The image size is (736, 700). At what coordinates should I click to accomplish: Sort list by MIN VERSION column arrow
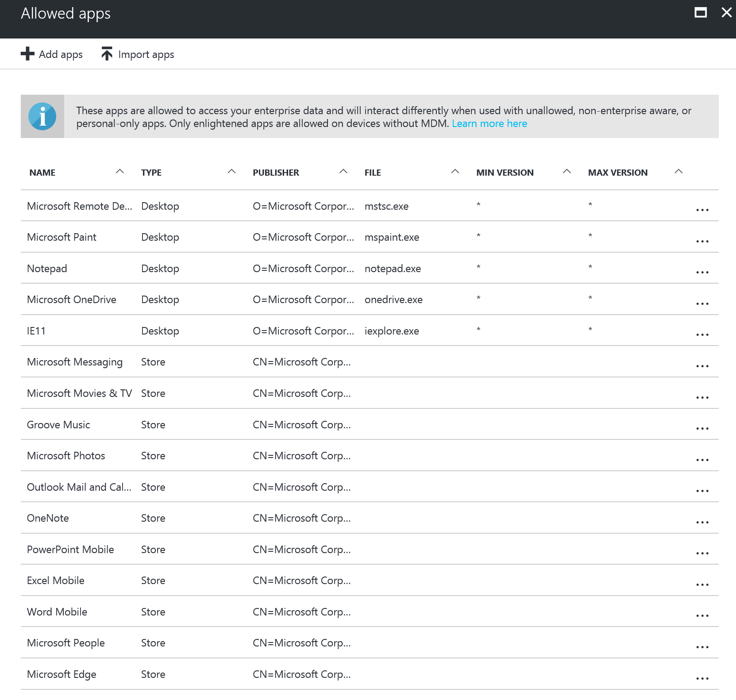click(x=566, y=172)
